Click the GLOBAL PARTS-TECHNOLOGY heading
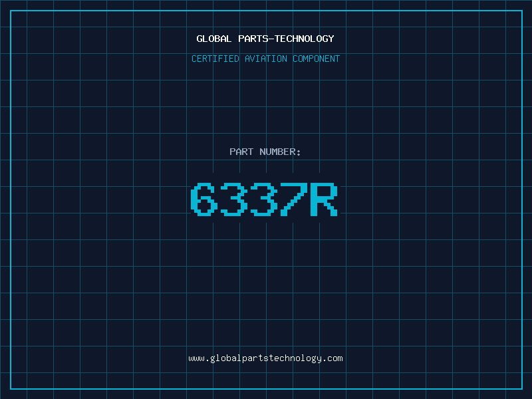 point(265,39)
